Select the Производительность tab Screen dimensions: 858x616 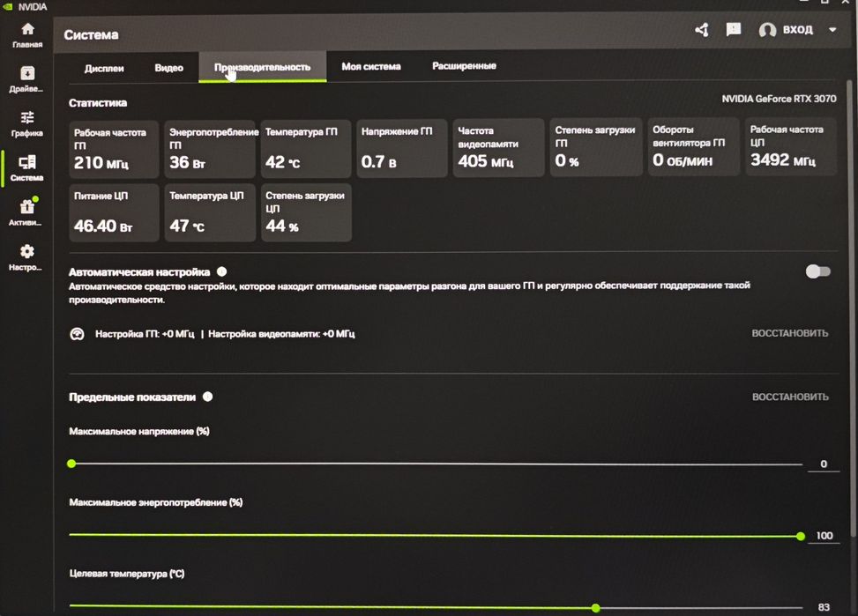click(263, 67)
